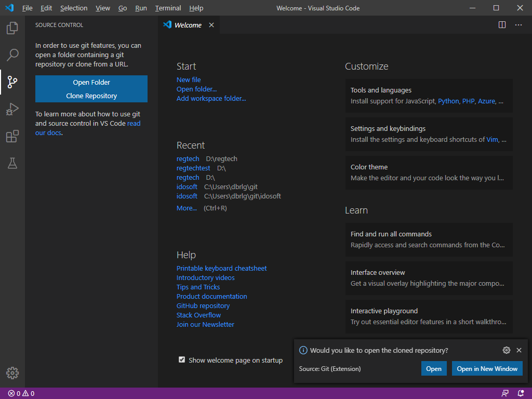532x399 pixels.
Task: Click the info icon in the notification
Action: 303,351
